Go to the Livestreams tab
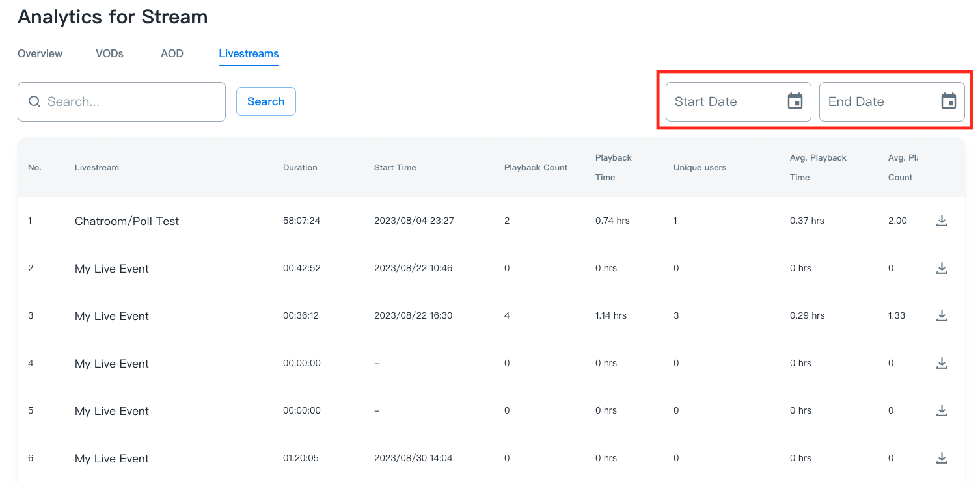The width and height of the screenshot is (980, 482). (249, 53)
